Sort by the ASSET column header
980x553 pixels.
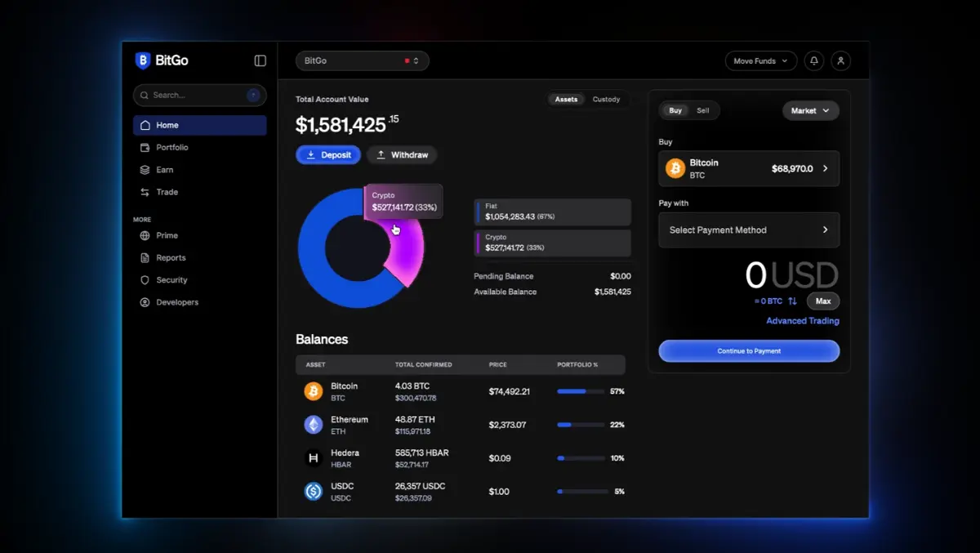316,365
